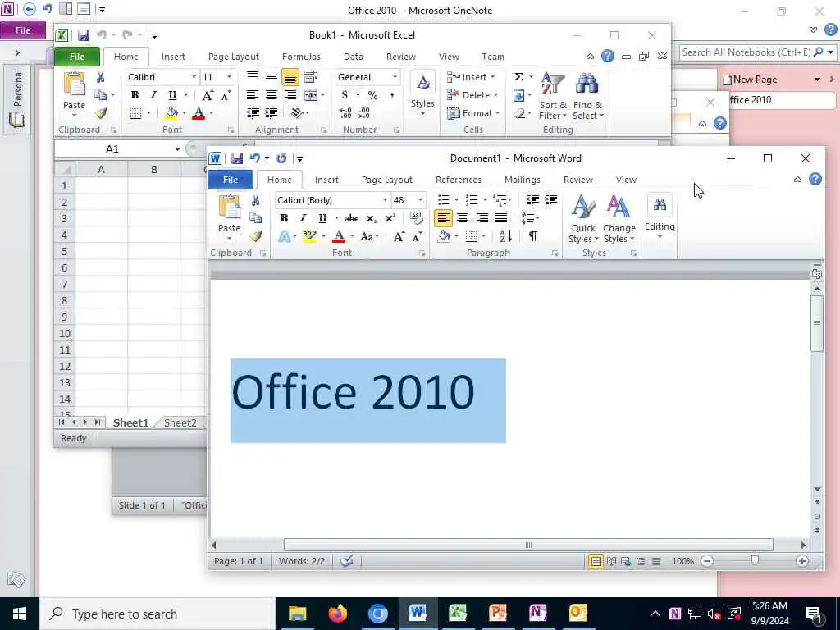Toggle Align Text Left in Word
The height and width of the screenshot is (630, 840).
point(443,218)
